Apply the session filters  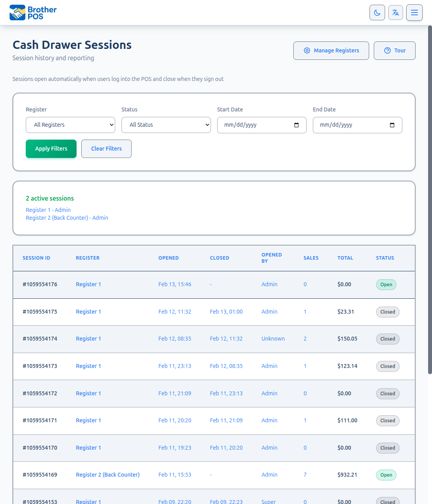pyautogui.click(x=51, y=149)
